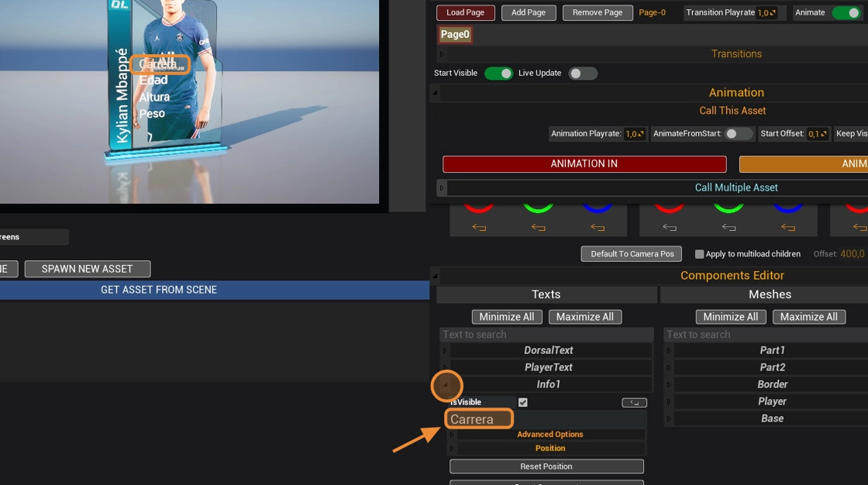Edit the Carrera text field for Info1

[546, 420]
